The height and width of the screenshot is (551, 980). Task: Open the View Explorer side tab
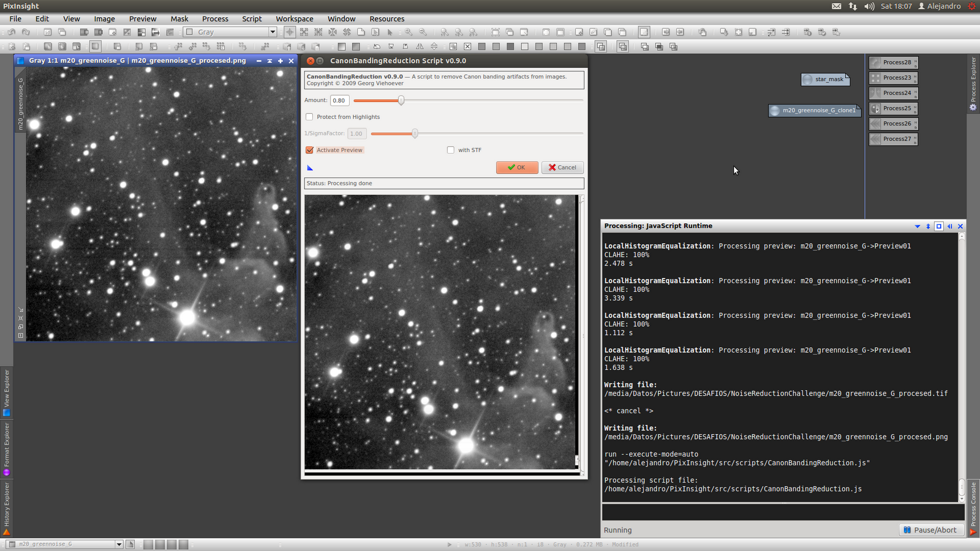(7, 392)
